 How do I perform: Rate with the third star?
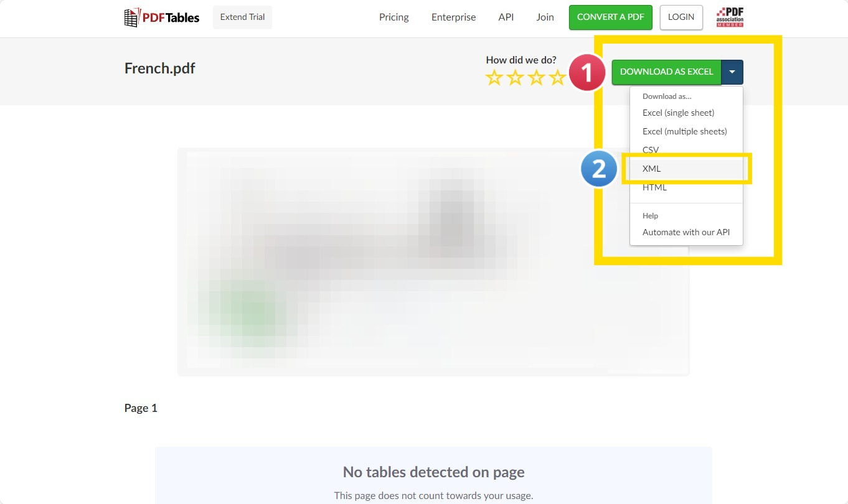[x=537, y=78]
